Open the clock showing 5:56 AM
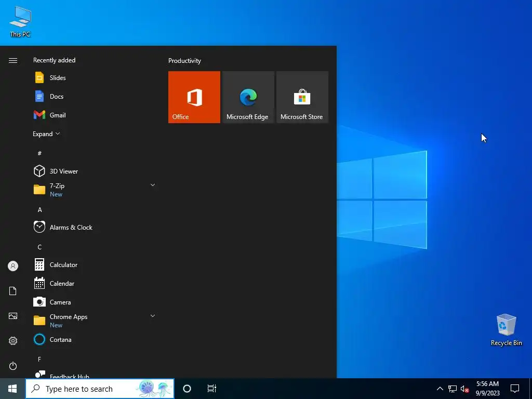 487,389
